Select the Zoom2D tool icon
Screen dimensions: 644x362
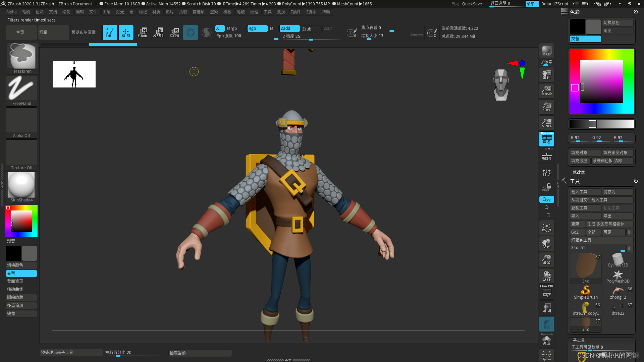point(546,90)
